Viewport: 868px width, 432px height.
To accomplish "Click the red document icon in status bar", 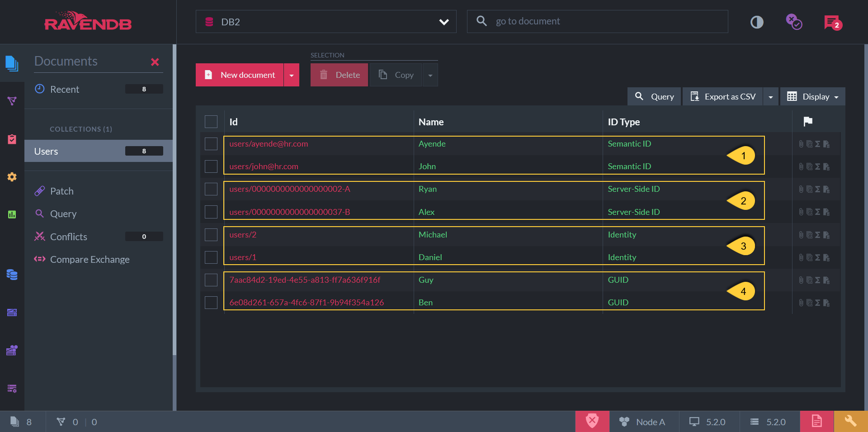I will tap(816, 421).
